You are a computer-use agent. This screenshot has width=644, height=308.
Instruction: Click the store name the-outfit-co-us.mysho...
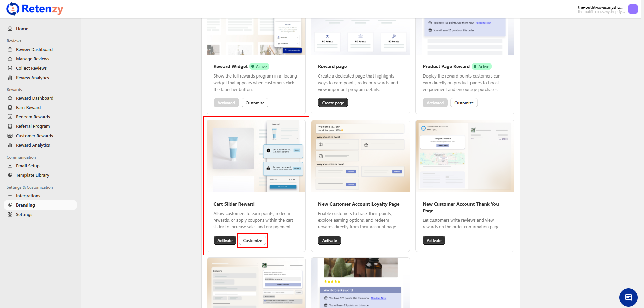click(600, 7)
